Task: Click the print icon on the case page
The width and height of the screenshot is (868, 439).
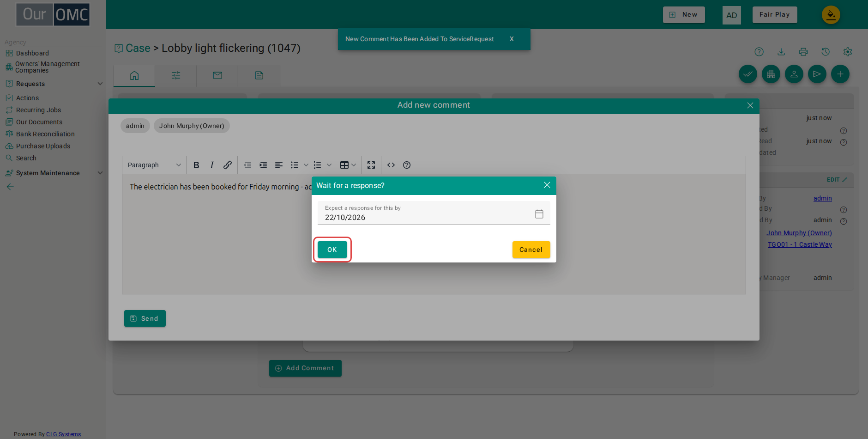Action: (x=803, y=52)
